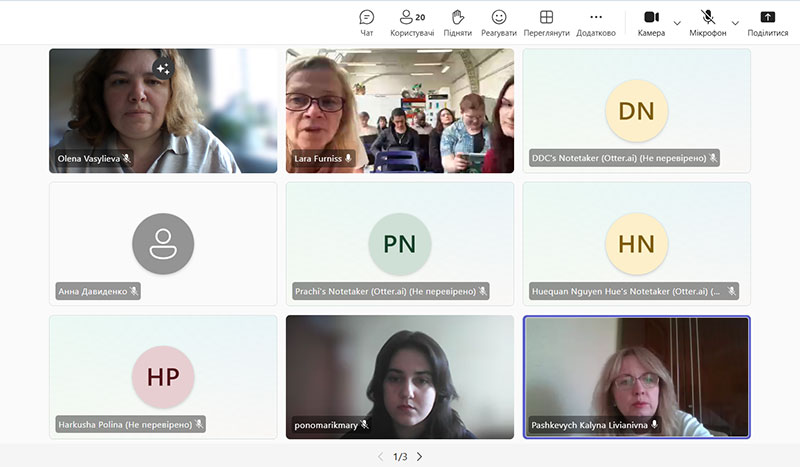This screenshot has height=467, width=800.
Task: Click the PN avatar of Prachi's Notetaker
Action: 400,243
